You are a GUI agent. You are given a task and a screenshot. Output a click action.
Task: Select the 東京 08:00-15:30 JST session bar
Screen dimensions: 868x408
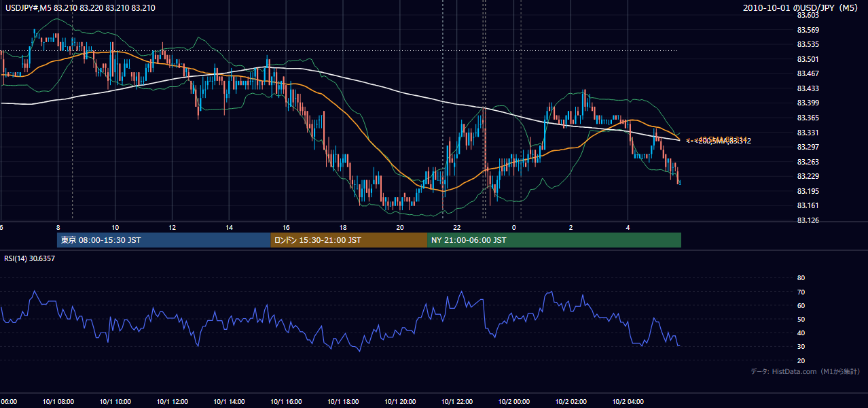[x=164, y=240]
